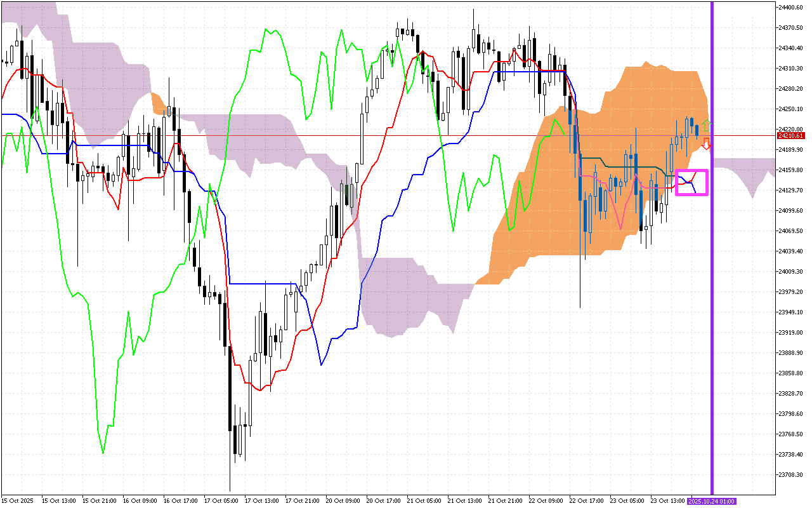The width and height of the screenshot is (812, 508).
Task: Click the green up arrow signal
Action: pyautogui.click(x=707, y=125)
